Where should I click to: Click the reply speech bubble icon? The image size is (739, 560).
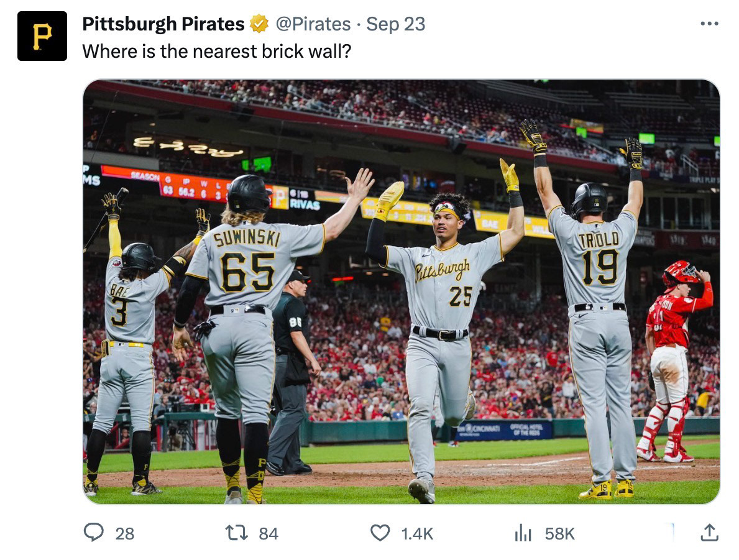[93, 533]
